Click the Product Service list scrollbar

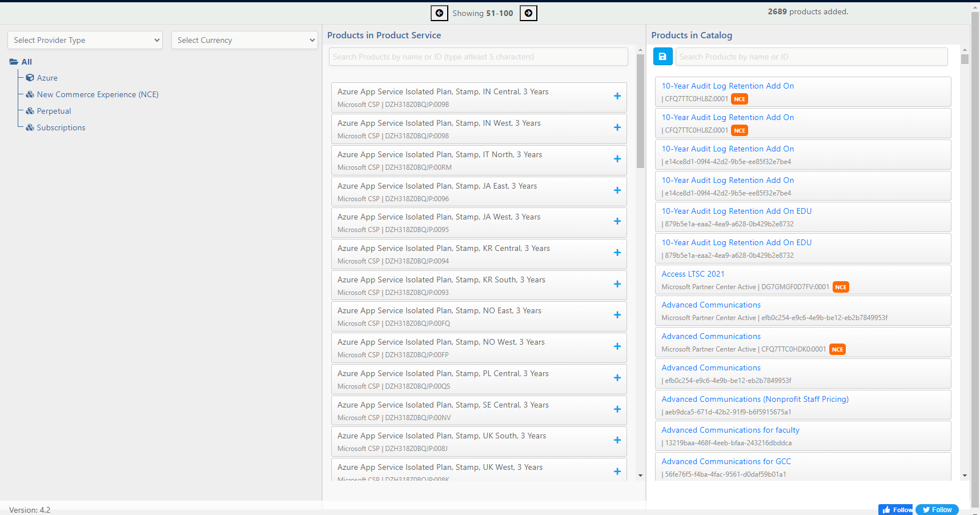[640, 111]
